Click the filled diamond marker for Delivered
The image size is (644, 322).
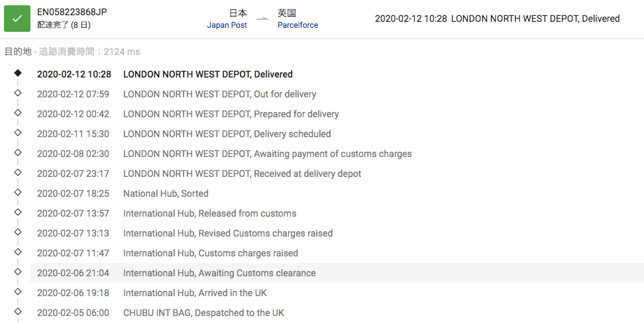point(18,73)
